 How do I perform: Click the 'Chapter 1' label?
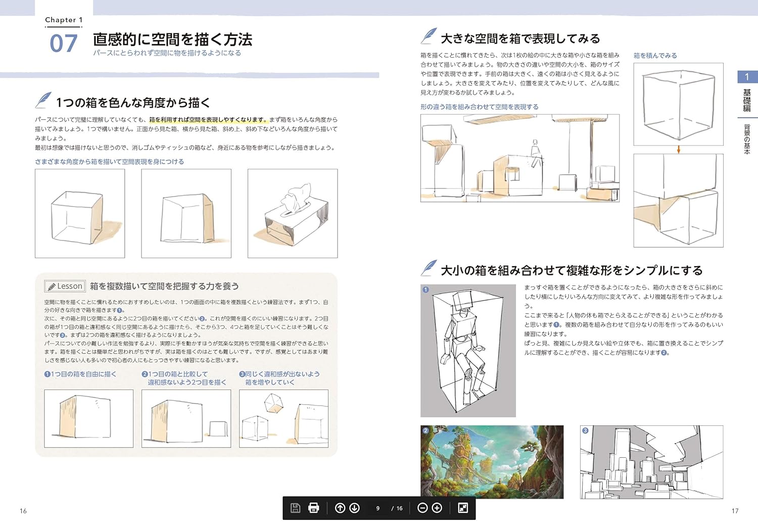click(x=64, y=20)
